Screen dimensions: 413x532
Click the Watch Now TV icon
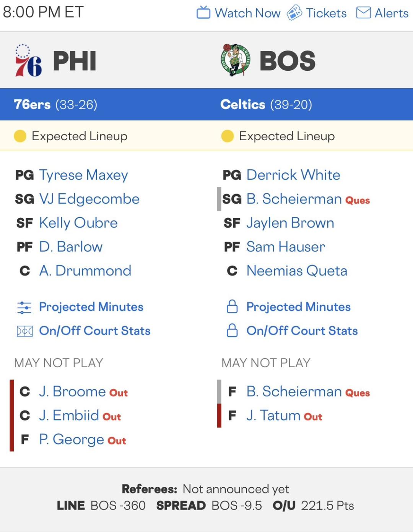click(203, 13)
